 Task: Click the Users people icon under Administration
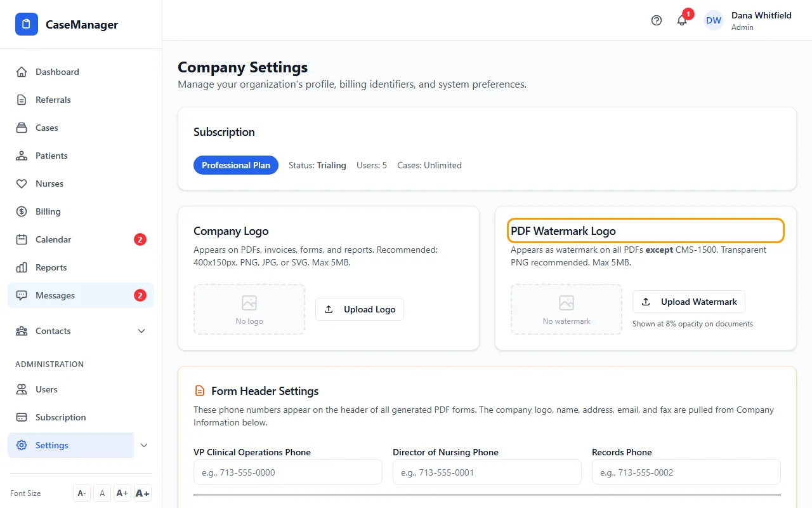22,389
